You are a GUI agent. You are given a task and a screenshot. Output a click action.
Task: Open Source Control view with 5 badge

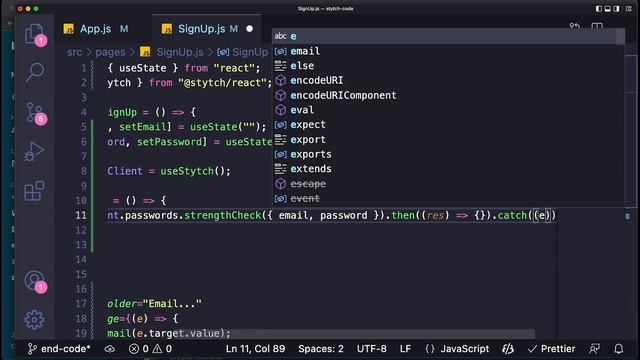click(35, 113)
